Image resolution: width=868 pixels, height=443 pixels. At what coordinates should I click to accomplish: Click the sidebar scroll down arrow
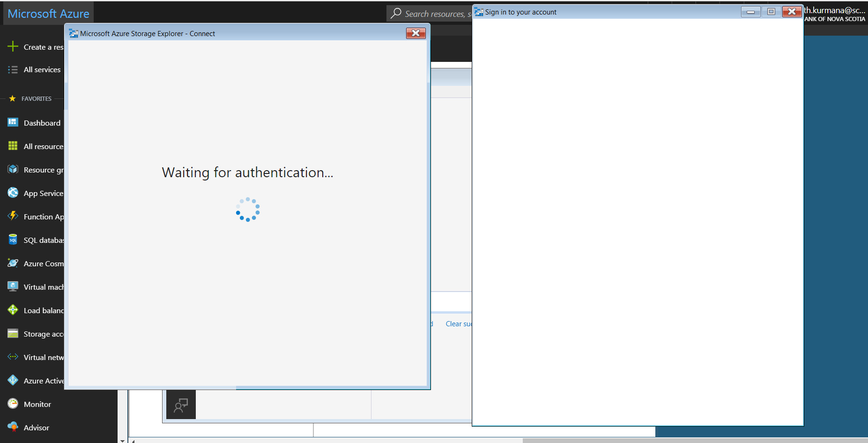point(122,440)
